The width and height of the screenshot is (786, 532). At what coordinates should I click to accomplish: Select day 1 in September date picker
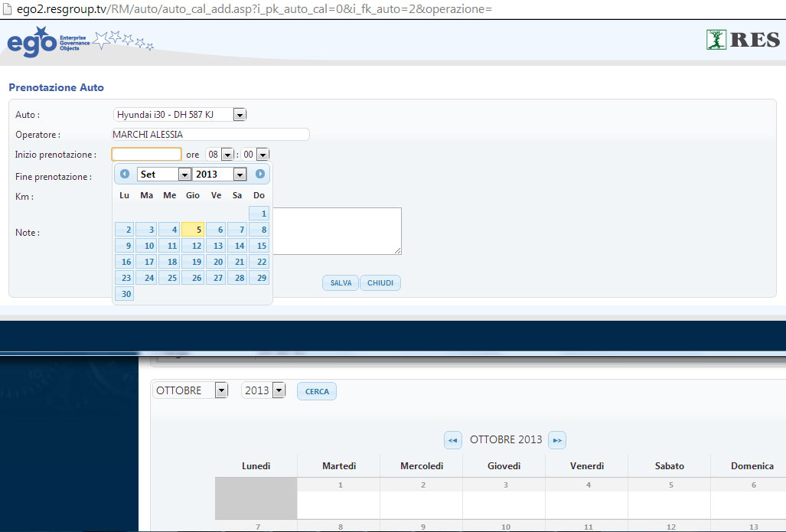pyautogui.click(x=259, y=213)
